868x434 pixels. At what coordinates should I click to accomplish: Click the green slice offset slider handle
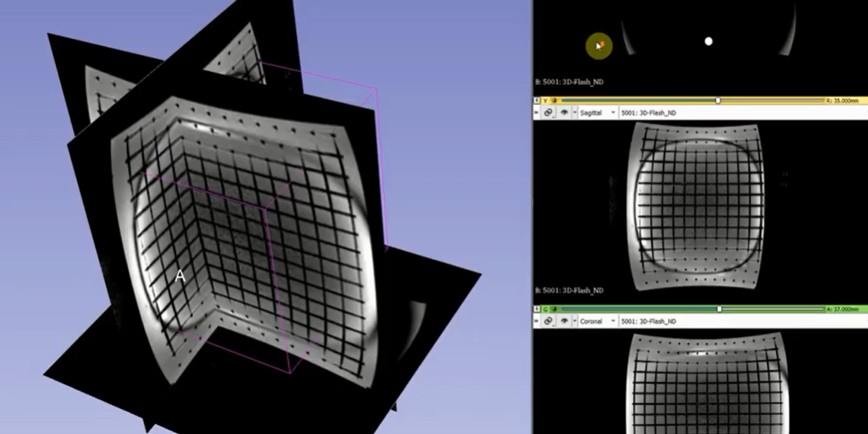coord(719,309)
